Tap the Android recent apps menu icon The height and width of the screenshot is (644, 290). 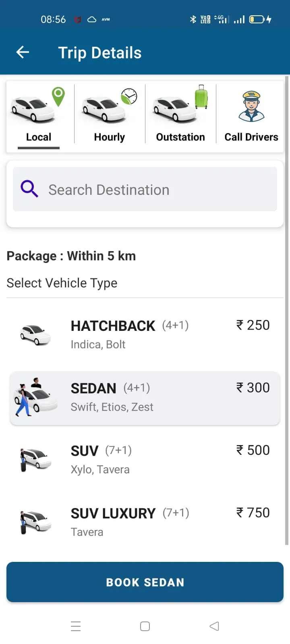76,626
